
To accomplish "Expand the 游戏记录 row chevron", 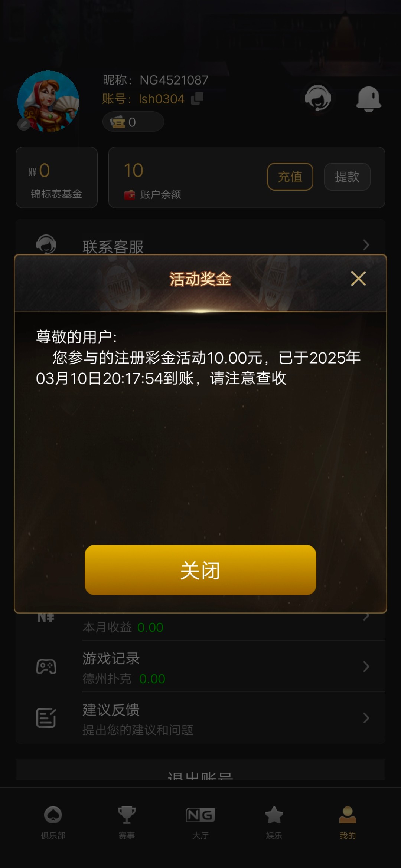I will 366,667.
